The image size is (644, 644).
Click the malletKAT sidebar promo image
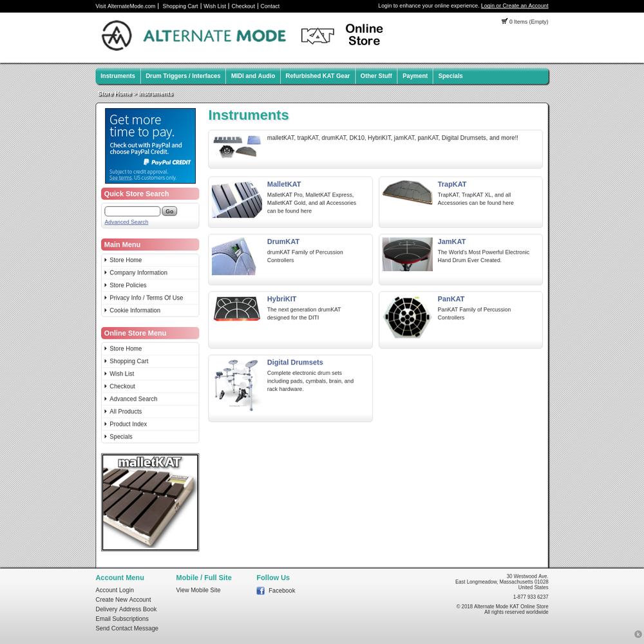pyautogui.click(x=150, y=502)
